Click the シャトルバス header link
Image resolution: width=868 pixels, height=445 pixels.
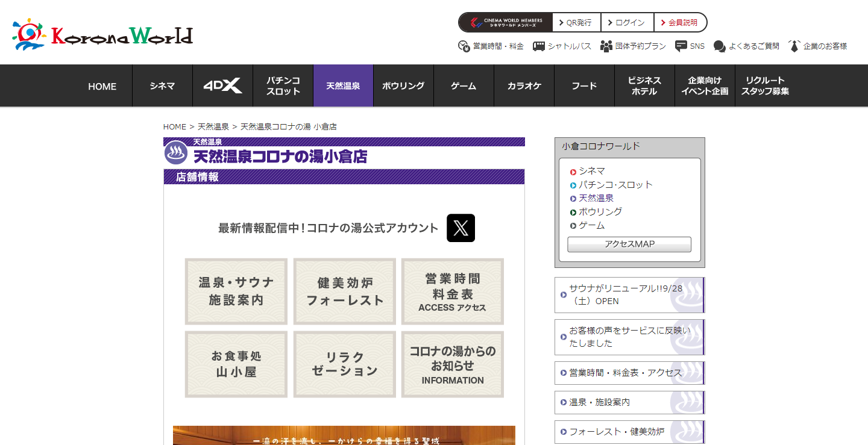pos(570,46)
